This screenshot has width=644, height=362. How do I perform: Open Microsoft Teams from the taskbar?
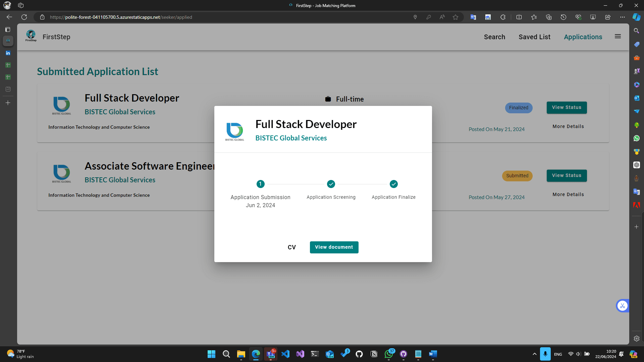pos(271,354)
